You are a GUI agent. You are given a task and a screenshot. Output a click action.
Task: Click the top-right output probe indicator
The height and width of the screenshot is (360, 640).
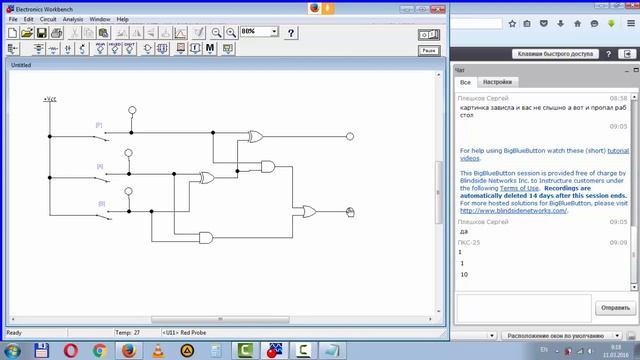(x=350, y=136)
